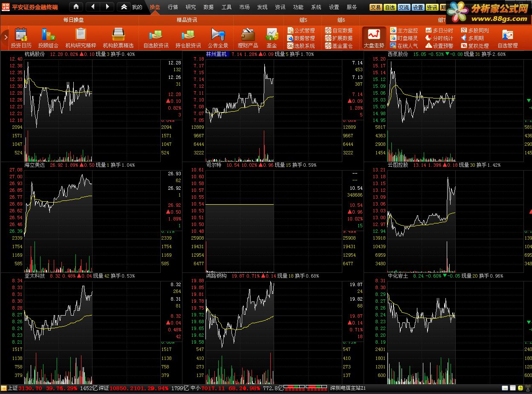Select the 海立美达 stock title

(35, 165)
